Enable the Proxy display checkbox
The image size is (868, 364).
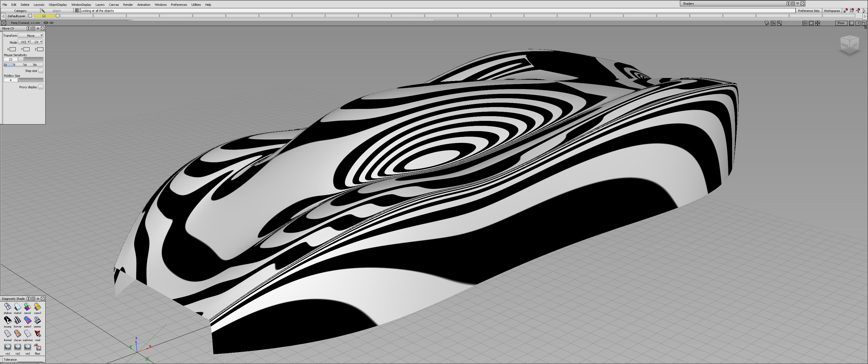tap(40, 87)
